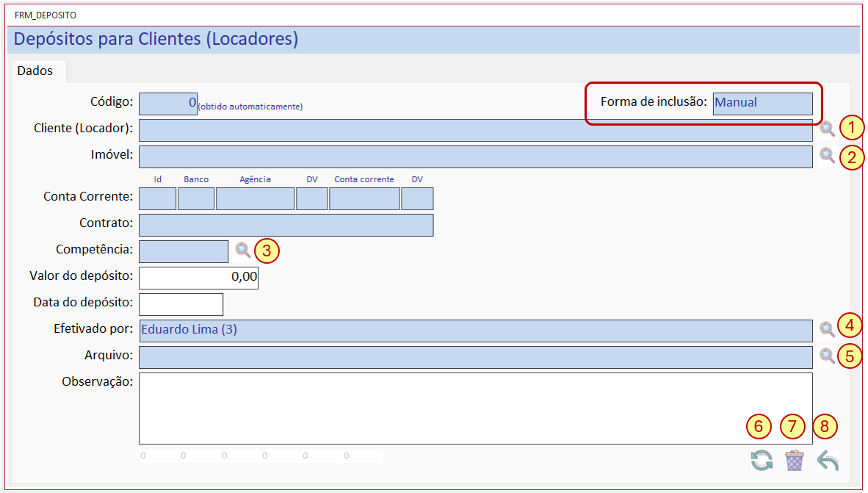
Task: Click the Efetivado por field
Action: [476, 331]
